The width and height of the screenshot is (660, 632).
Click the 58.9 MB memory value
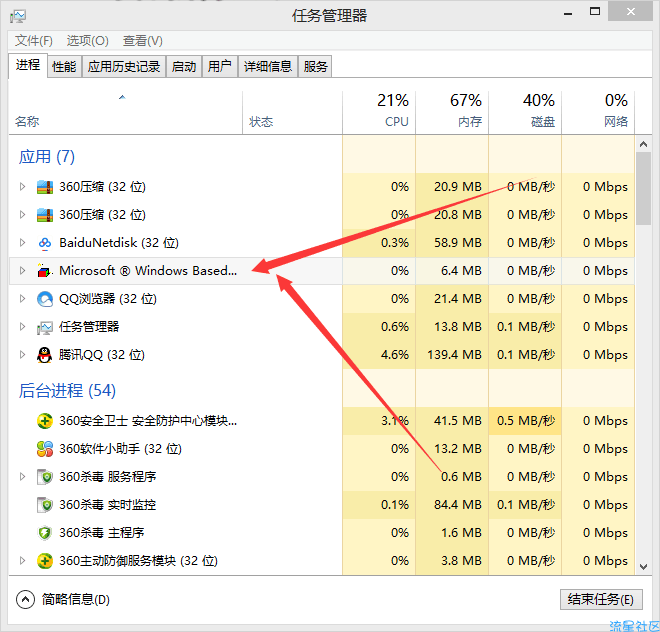[458, 243]
